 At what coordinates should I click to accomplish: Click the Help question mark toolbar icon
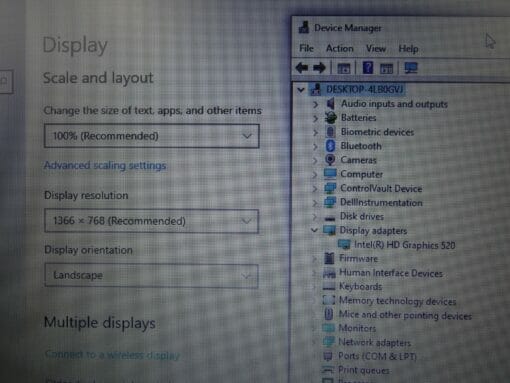pos(368,68)
